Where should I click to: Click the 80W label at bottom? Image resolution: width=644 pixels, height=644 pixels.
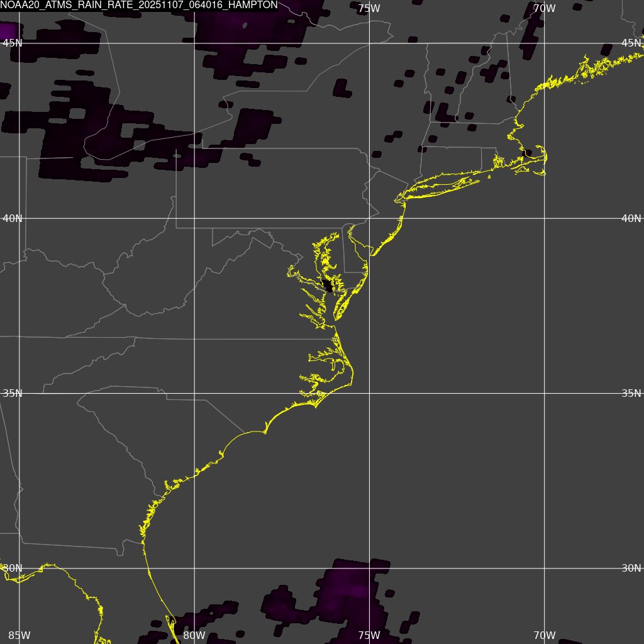point(194,636)
